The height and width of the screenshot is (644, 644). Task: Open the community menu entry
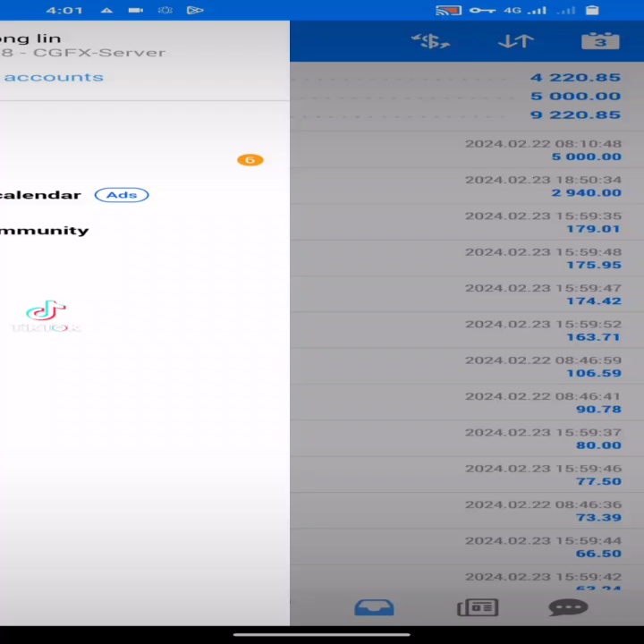[x=45, y=231]
